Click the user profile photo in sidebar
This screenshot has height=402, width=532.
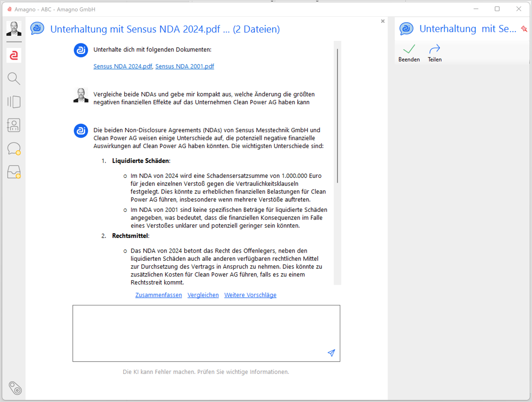(14, 29)
